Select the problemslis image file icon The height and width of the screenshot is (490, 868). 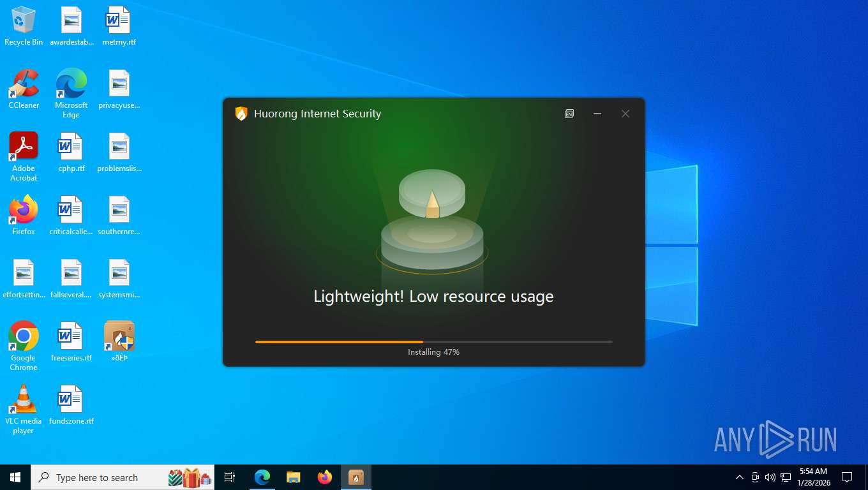coord(119,152)
